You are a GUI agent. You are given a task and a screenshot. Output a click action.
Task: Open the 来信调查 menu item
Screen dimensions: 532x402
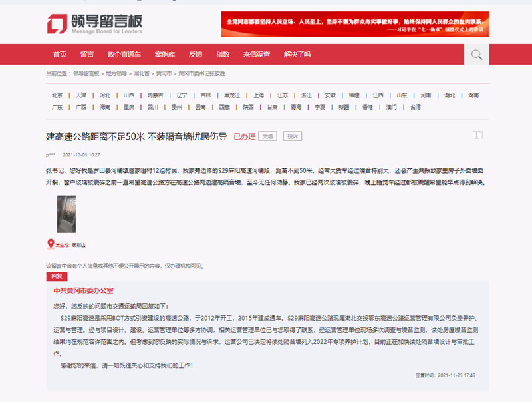(x=256, y=55)
